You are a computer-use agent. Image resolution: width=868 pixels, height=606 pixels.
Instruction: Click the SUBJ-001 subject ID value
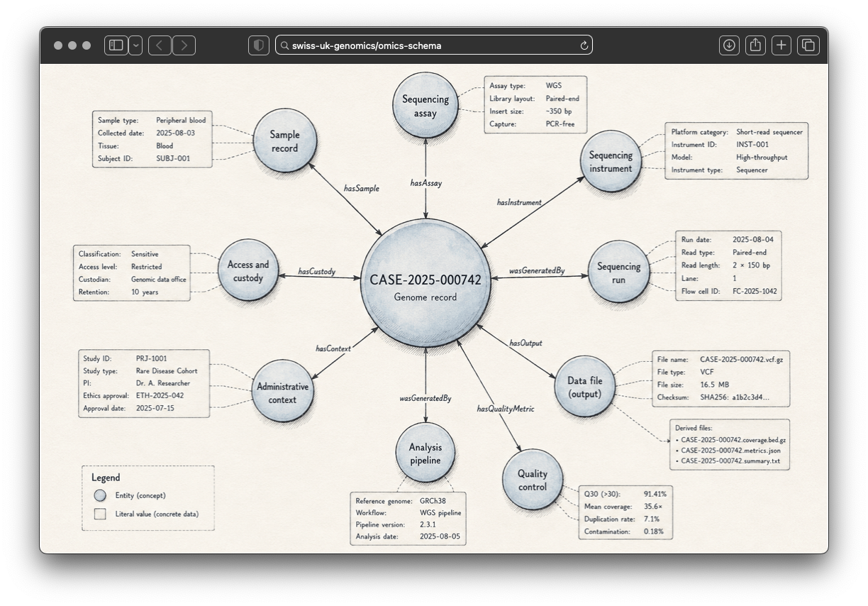173,159
